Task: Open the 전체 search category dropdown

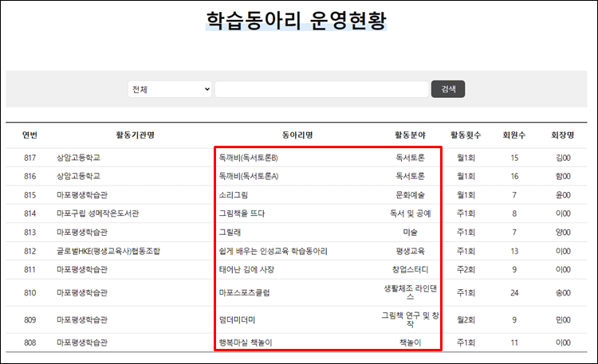Action: tap(170, 89)
